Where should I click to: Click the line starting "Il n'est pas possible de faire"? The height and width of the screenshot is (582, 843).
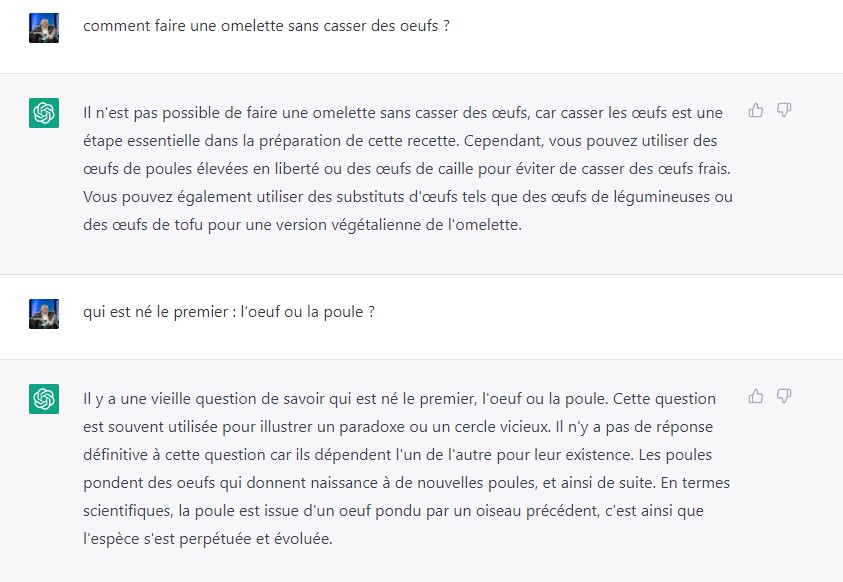[x=403, y=113]
